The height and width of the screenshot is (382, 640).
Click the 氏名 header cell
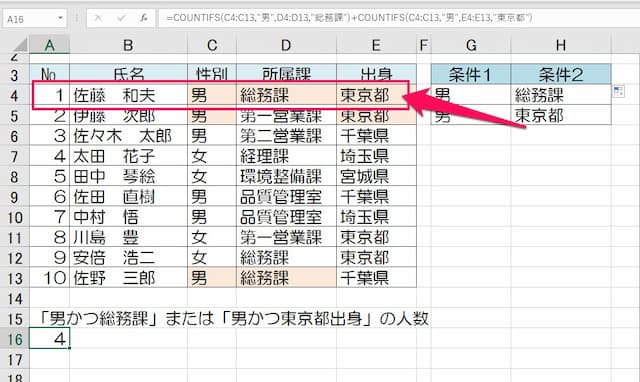click(128, 74)
